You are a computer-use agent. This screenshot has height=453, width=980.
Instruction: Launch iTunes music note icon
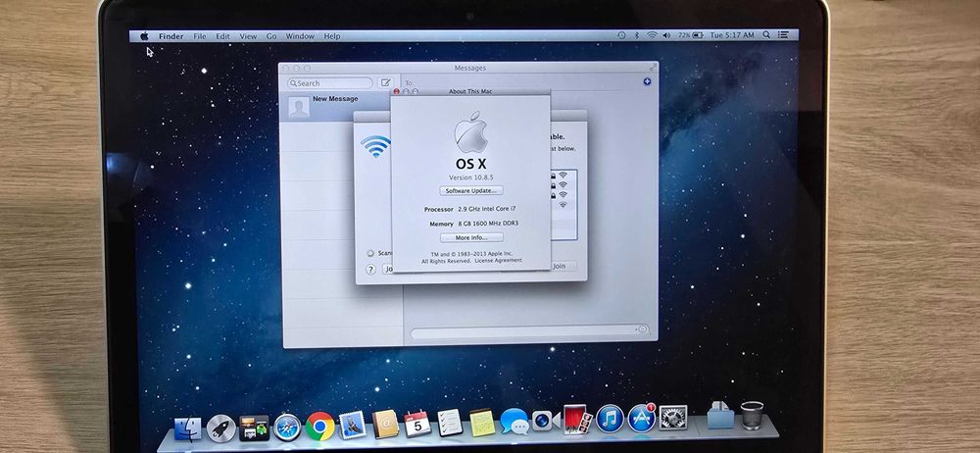coord(610,419)
